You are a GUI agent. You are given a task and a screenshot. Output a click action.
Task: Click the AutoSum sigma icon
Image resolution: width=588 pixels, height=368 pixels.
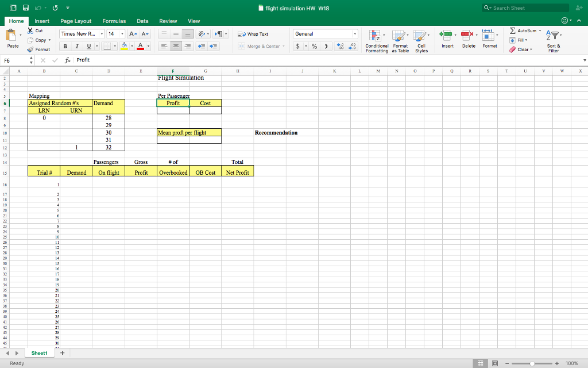pyautogui.click(x=512, y=31)
